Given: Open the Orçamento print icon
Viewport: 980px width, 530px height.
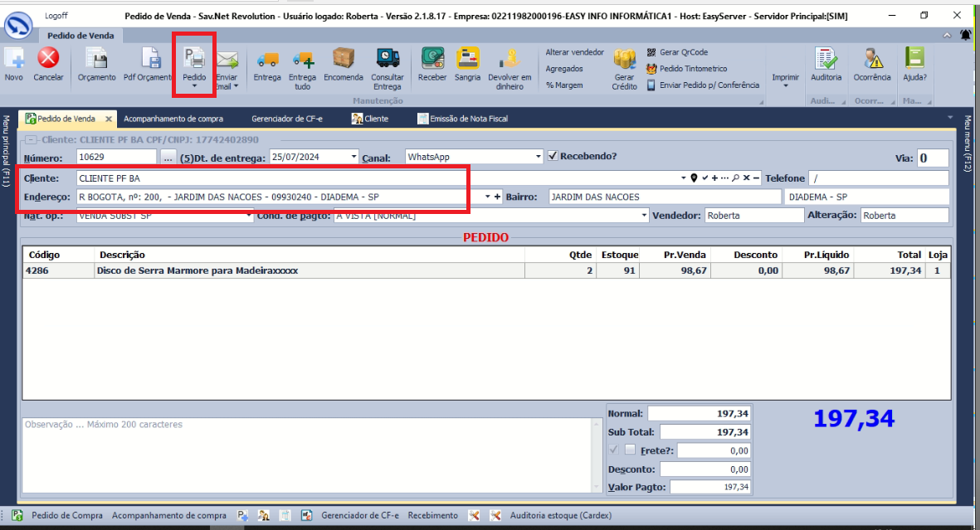Looking at the screenshot, I should coord(96,60).
